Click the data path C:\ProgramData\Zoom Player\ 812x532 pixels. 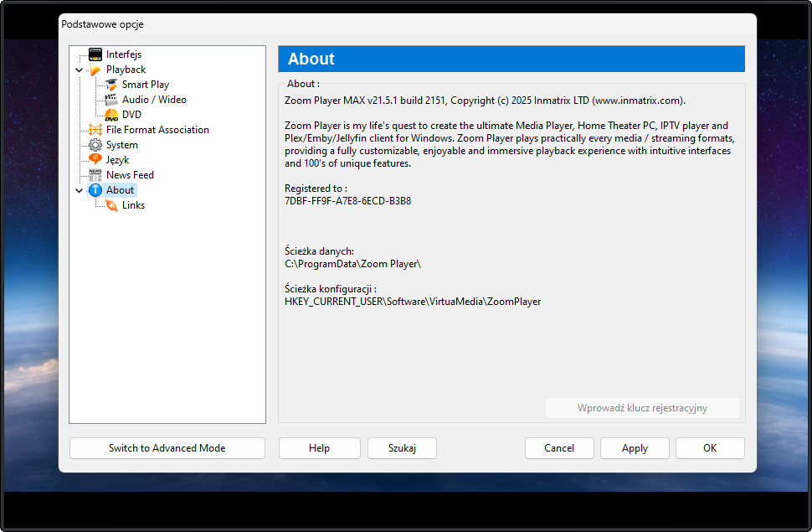point(352,264)
